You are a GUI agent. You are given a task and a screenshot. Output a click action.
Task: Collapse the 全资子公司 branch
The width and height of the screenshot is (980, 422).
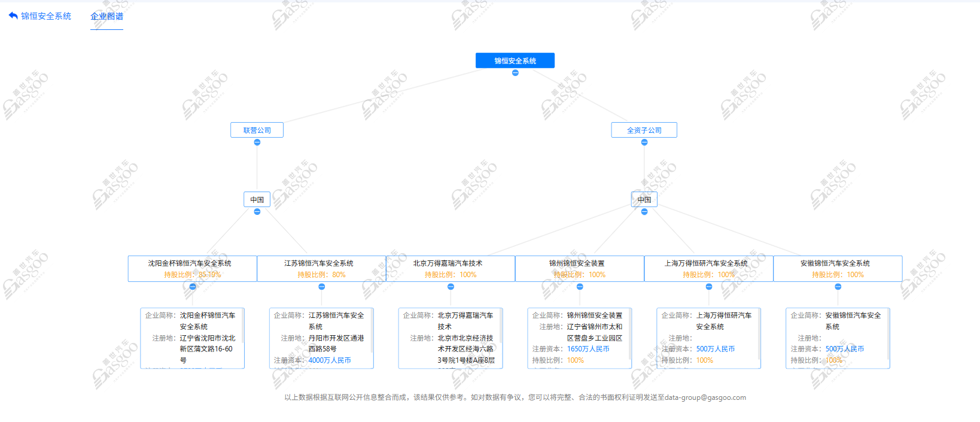tap(644, 142)
